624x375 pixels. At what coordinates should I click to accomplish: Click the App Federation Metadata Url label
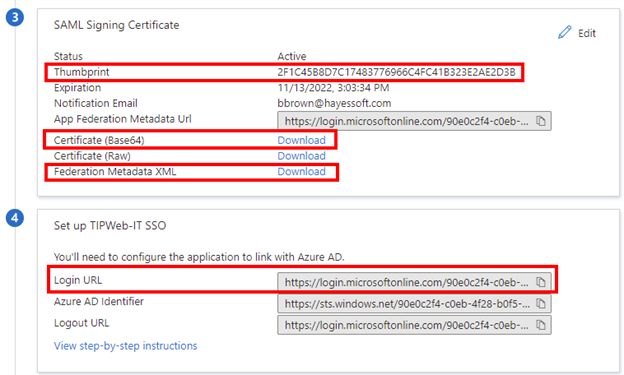(123, 119)
